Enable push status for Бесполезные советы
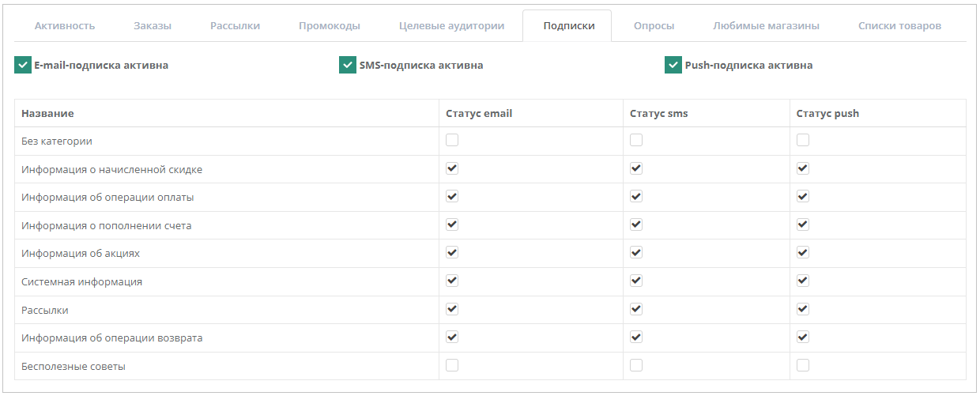This screenshot has height=396, width=980. click(803, 365)
